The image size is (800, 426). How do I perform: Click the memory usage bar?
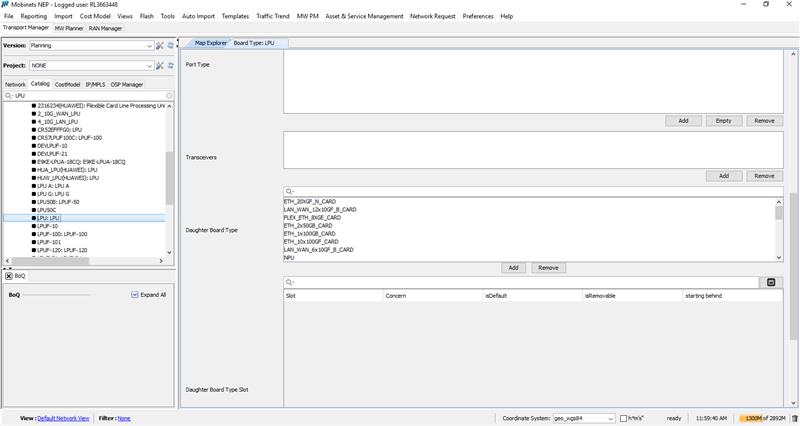[760, 418]
